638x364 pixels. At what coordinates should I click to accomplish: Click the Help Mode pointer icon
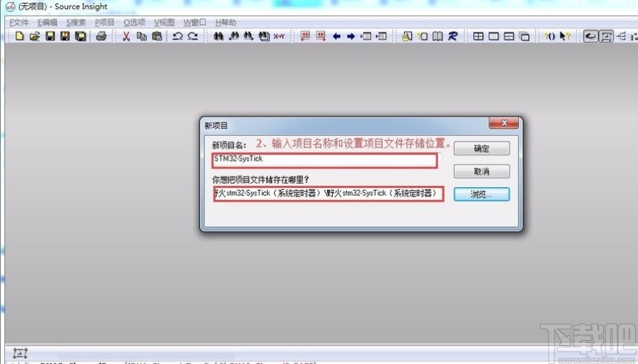pos(565,36)
